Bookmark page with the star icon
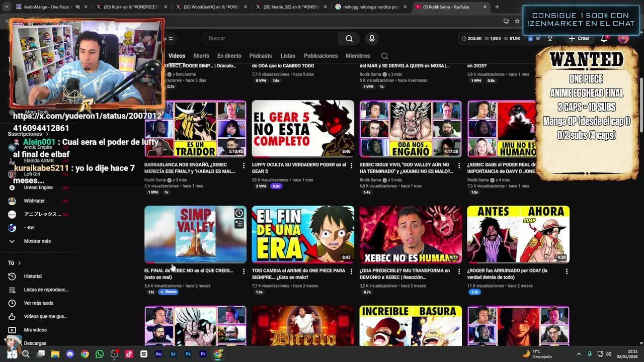Viewport: 644px width, 362px height. (x=517, y=21)
